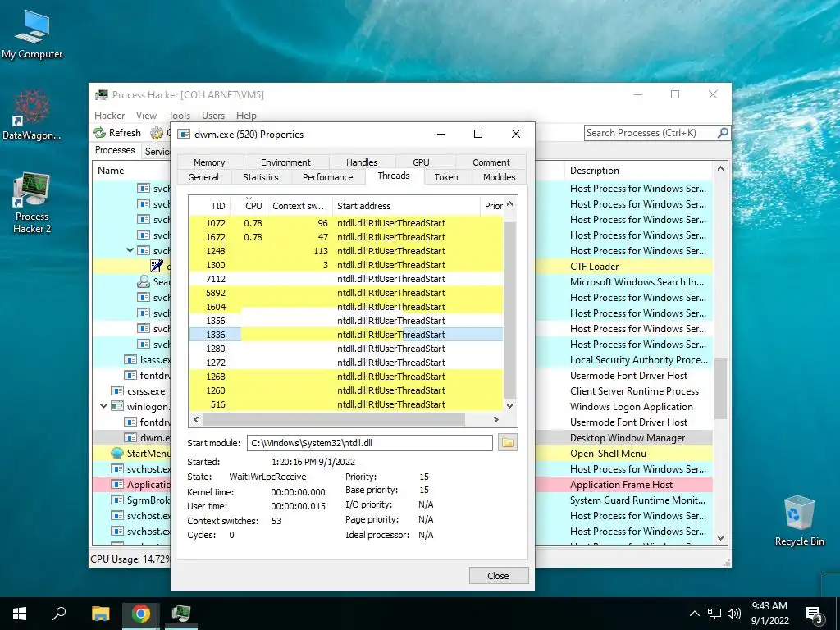Switch to the Statistics tab
Image resolution: width=840 pixels, height=630 pixels.
[x=261, y=177]
